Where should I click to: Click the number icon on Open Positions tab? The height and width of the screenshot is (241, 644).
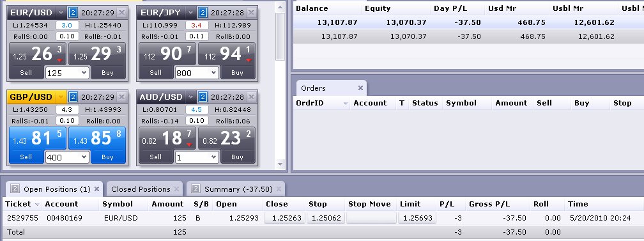(x=15, y=189)
